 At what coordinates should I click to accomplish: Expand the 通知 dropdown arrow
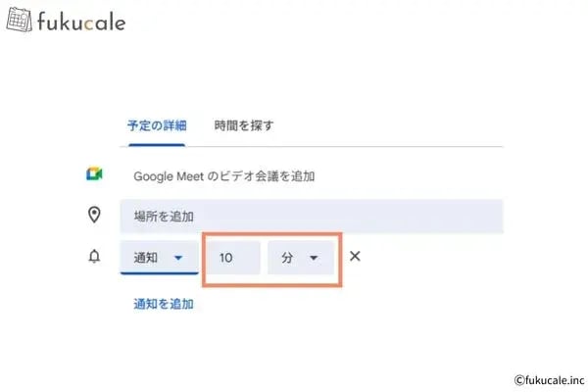[178, 258]
